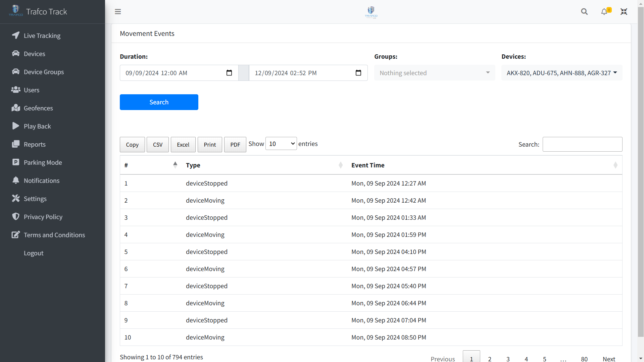Export the table as PDF

[235, 145]
